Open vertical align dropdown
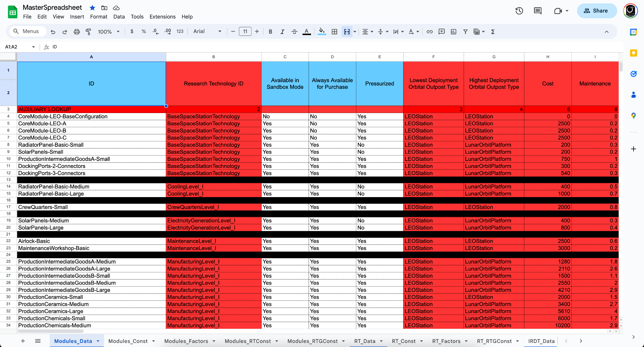This screenshot has width=644, height=347. (x=383, y=31)
